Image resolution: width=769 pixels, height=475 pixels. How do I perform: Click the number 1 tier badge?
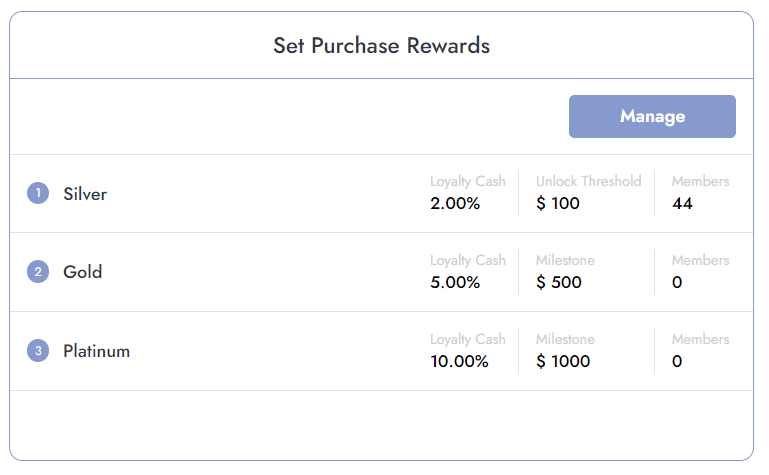coord(38,193)
